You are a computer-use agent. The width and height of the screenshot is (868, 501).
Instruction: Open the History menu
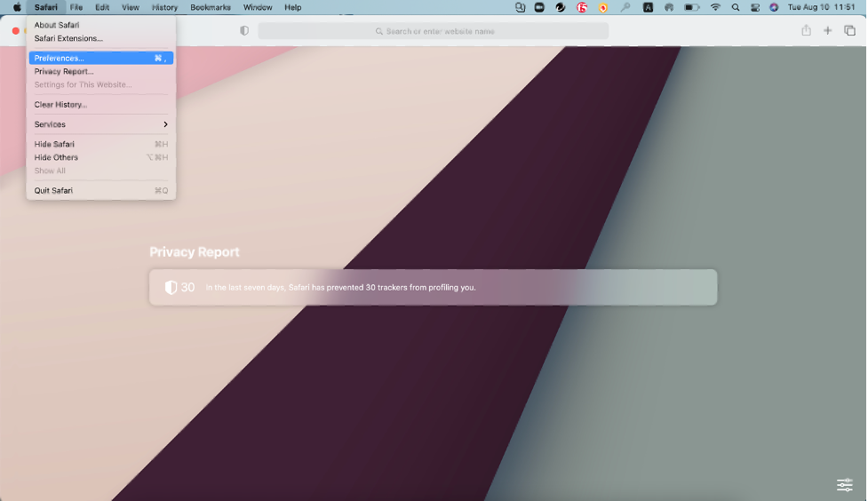(164, 7)
